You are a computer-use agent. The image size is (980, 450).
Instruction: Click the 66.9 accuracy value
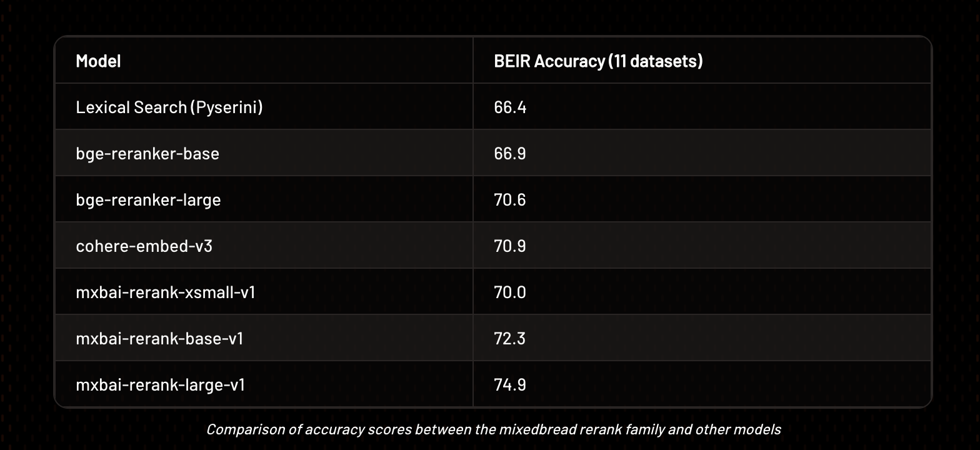coord(510,154)
